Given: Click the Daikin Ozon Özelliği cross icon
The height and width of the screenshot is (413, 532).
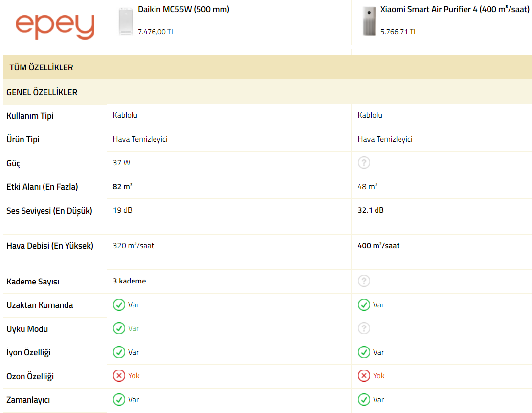Looking at the screenshot, I should coord(119,376).
